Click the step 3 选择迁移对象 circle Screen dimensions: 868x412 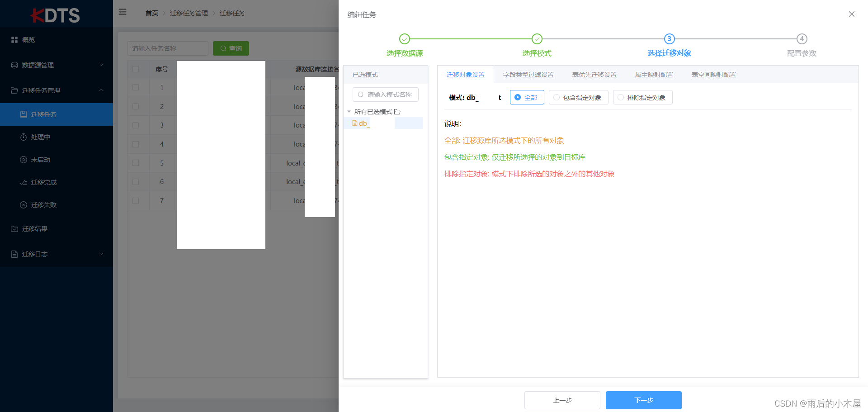click(x=670, y=39)
